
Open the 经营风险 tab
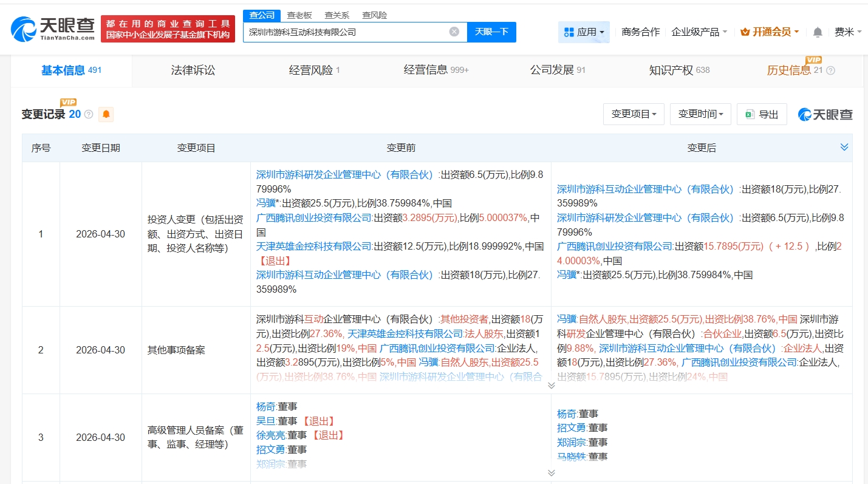pyautogui.click(x=315, y=70)
